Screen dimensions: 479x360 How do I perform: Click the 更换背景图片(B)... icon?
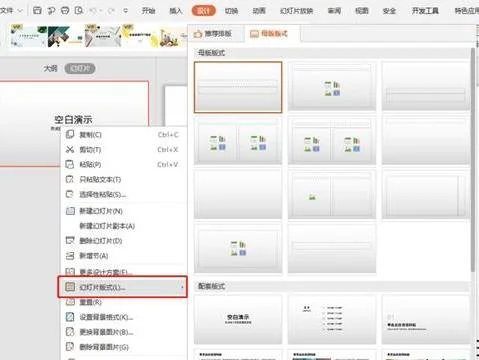[70, 332]
